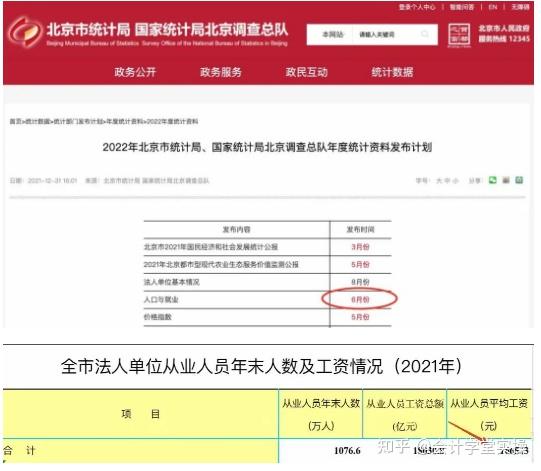Click the 从业人员平均工资 (元) header
Image resolution: width=541 pixels, height=471 pixels.
tap(489, 414)
